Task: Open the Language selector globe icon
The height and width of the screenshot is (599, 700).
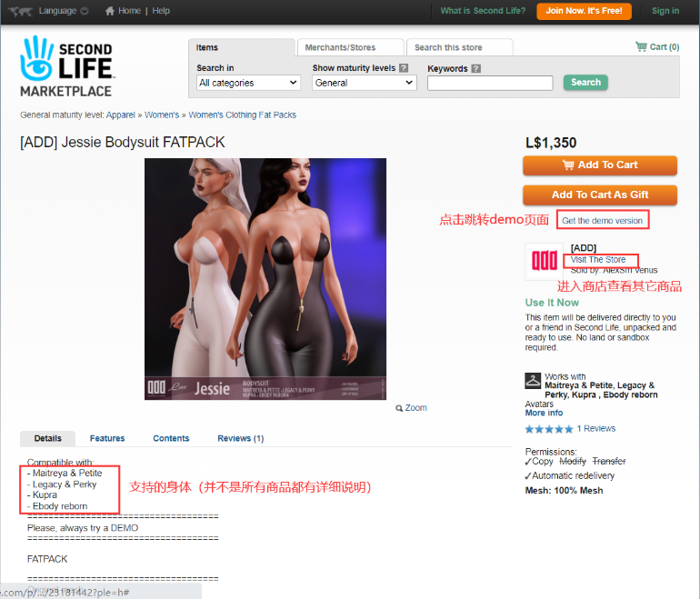Action: [x=20, y=11]
